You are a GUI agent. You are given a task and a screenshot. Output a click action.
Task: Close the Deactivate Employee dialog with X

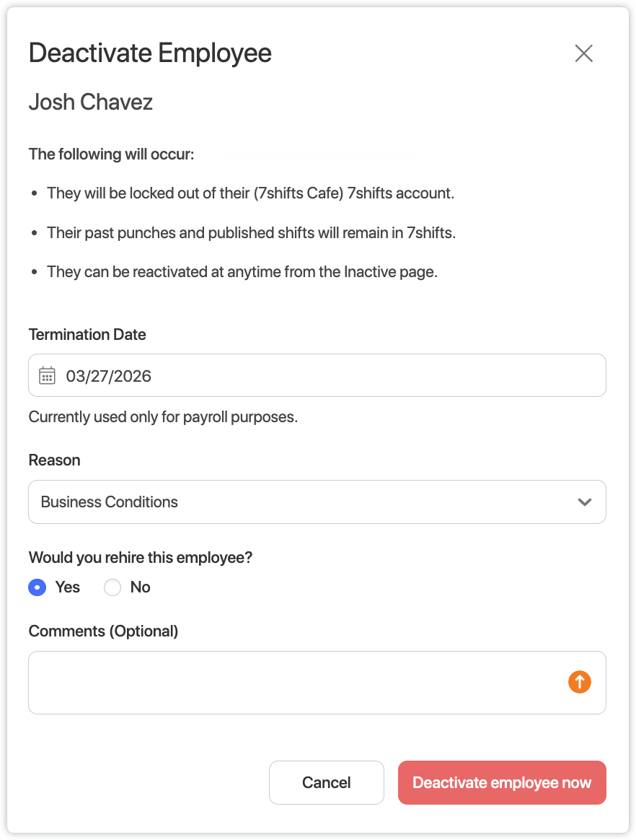583,53
